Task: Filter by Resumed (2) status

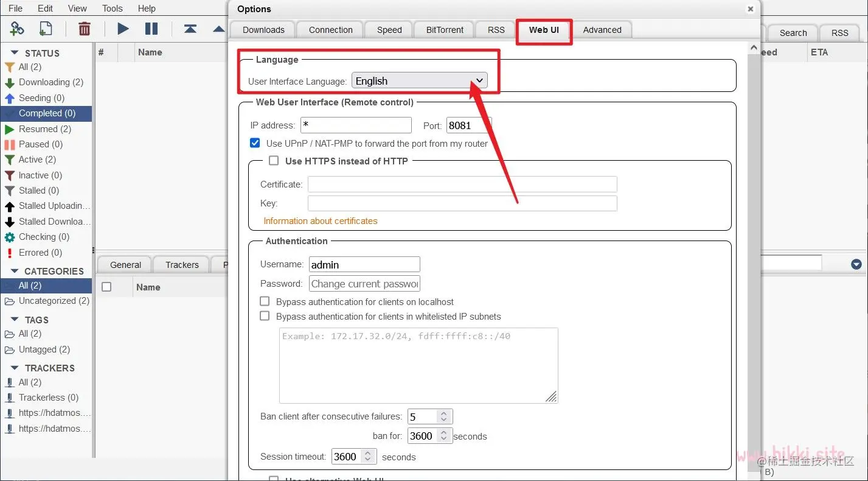Action: coord(46,129)
